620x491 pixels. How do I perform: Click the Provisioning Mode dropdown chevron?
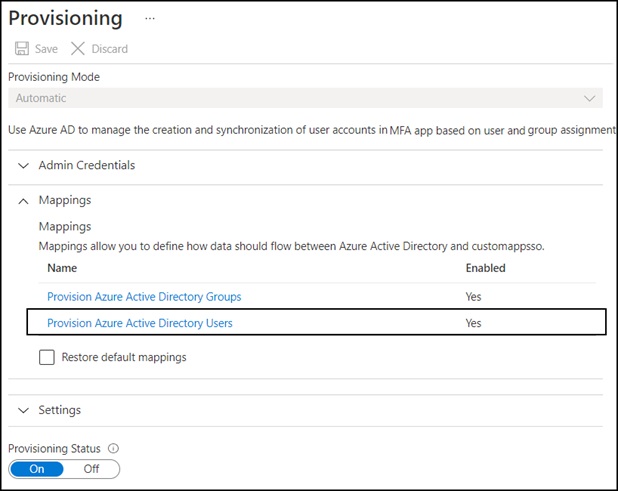tap(589, 98)
